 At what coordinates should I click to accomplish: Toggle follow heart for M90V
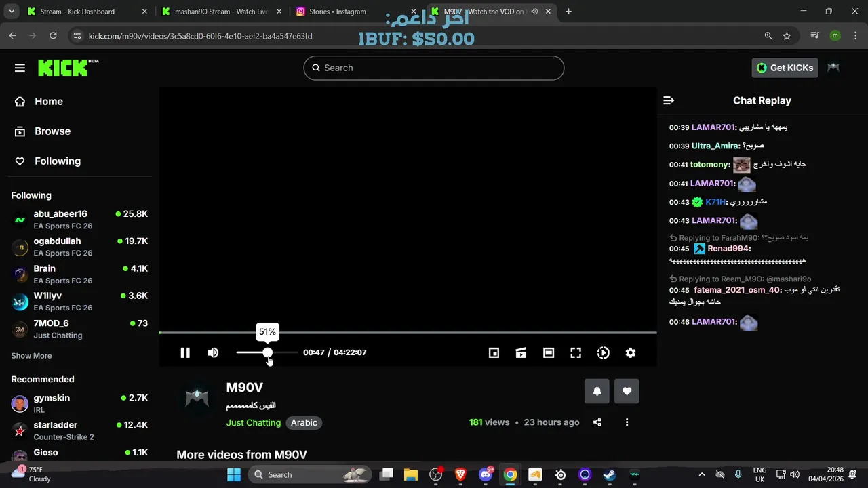pos(627,391)
